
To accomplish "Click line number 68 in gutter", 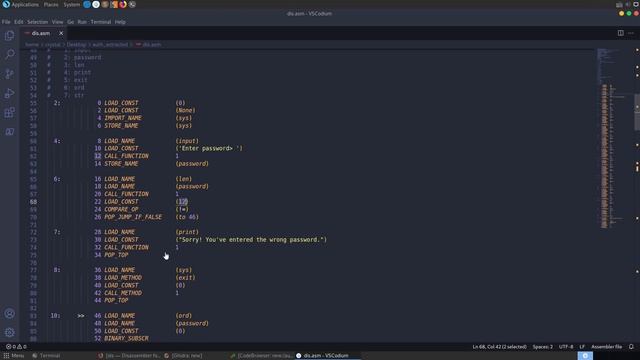I will tap(33, 202).
